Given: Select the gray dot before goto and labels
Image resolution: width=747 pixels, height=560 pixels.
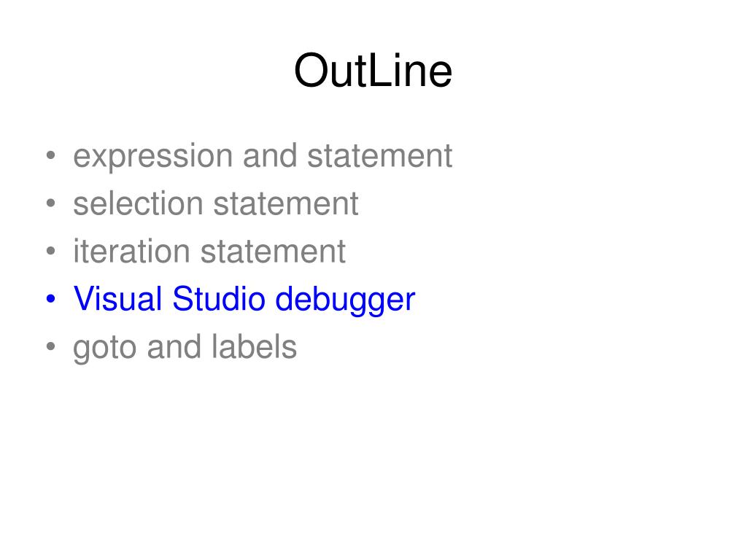Looking at the screenshot, I should 51,346.
